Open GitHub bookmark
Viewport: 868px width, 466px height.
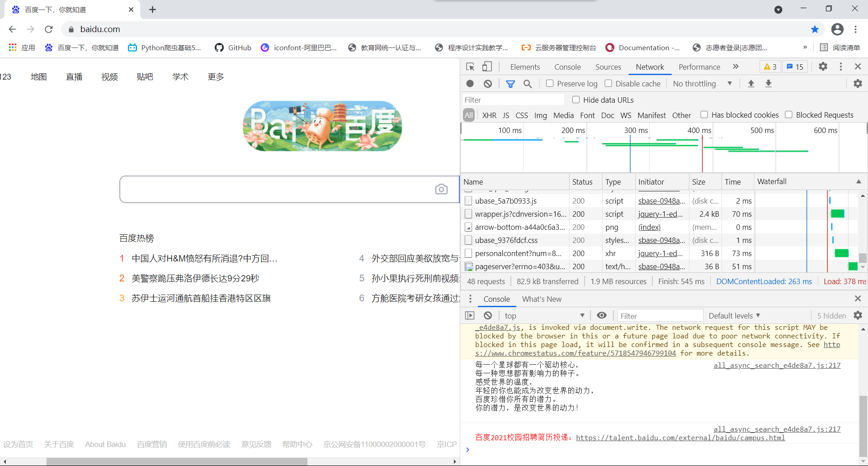pos(233,48)
